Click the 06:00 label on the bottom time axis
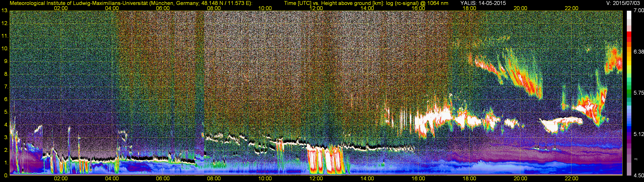The width and height of the screenshot is (644, 182). pyautogui.click(x=163, y=179)
